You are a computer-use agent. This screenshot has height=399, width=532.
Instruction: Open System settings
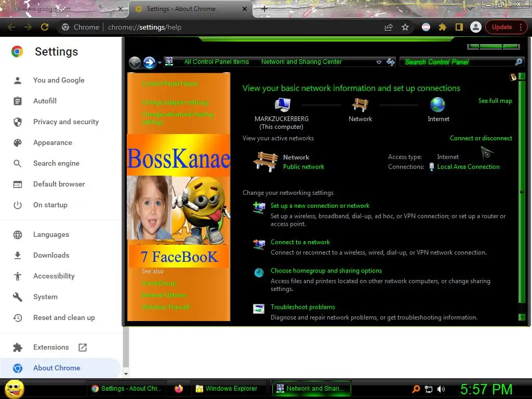(x=45, y=297)
